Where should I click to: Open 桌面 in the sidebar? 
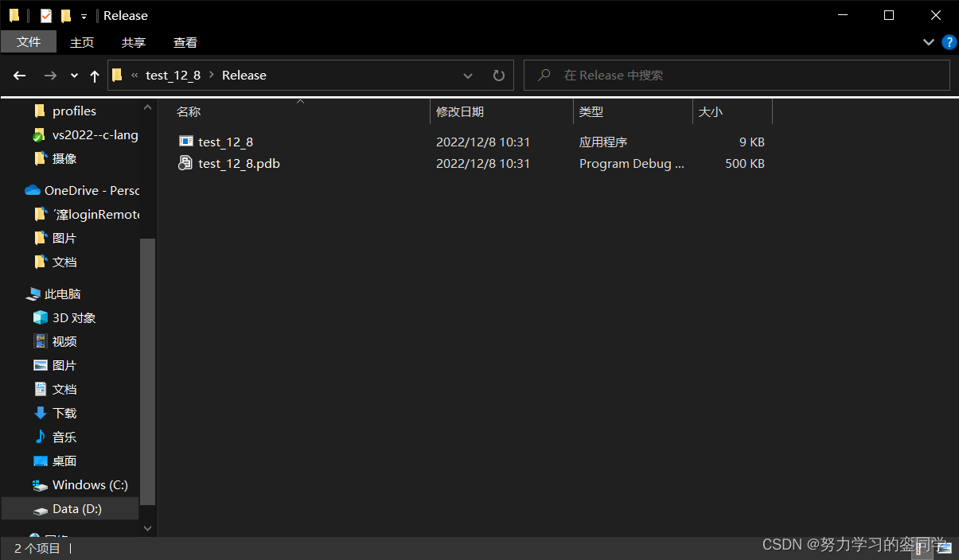point(64,461)
